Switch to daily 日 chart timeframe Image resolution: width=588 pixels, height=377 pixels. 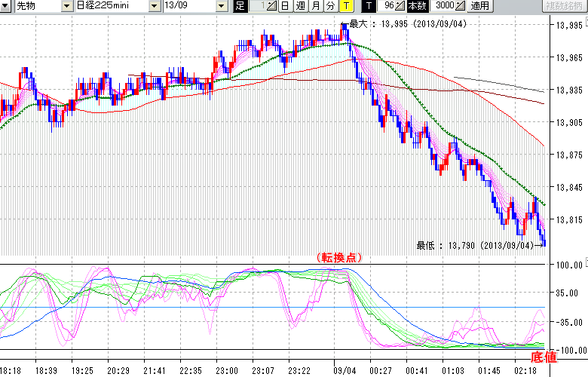tap(284, 6)
